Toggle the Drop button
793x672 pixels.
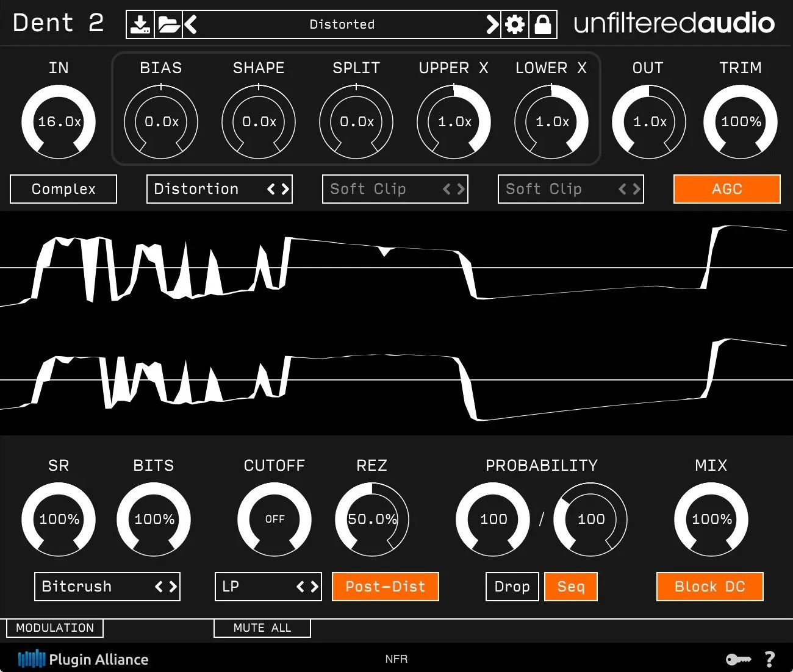tap(512, 587)
